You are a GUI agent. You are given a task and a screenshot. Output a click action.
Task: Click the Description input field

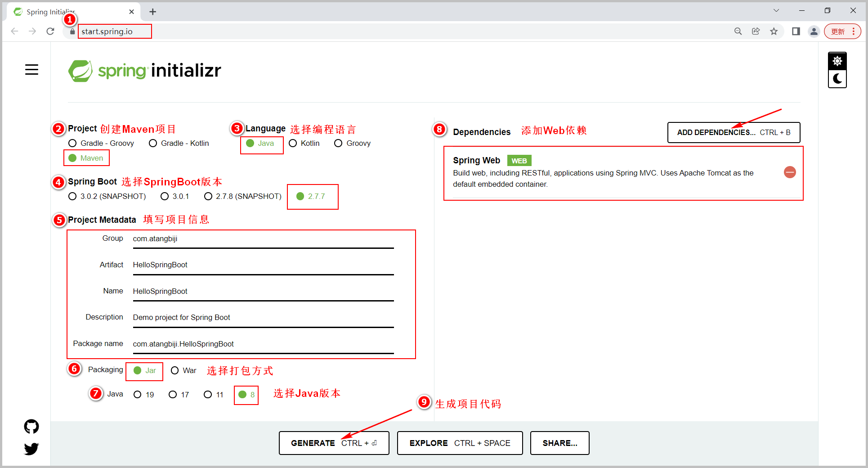point(263,318)
